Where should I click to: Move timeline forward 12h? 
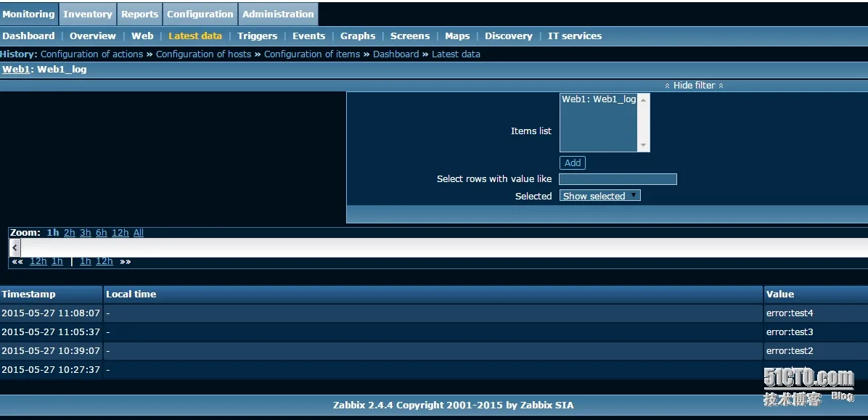[x=104, y=261]
